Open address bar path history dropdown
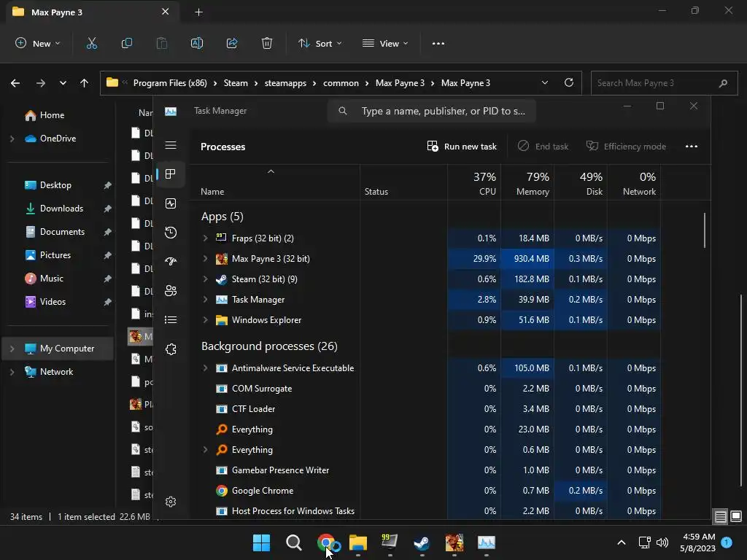Viewport: 747px width, 560px height. coord(544,83)
